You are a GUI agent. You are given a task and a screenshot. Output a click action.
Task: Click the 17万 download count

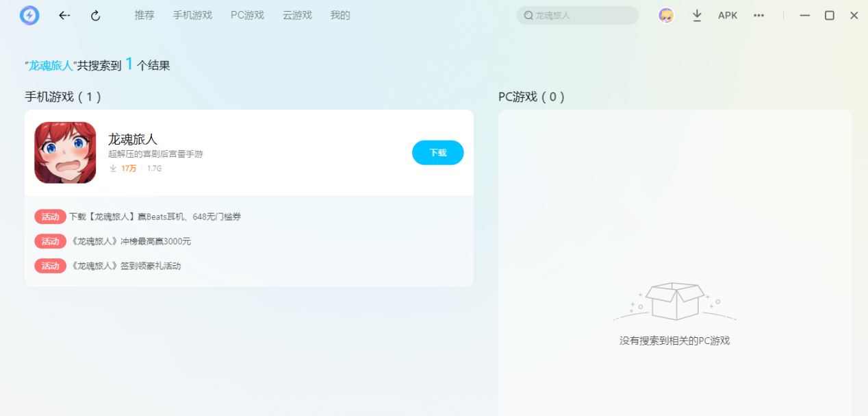click(x=129, y=169)
